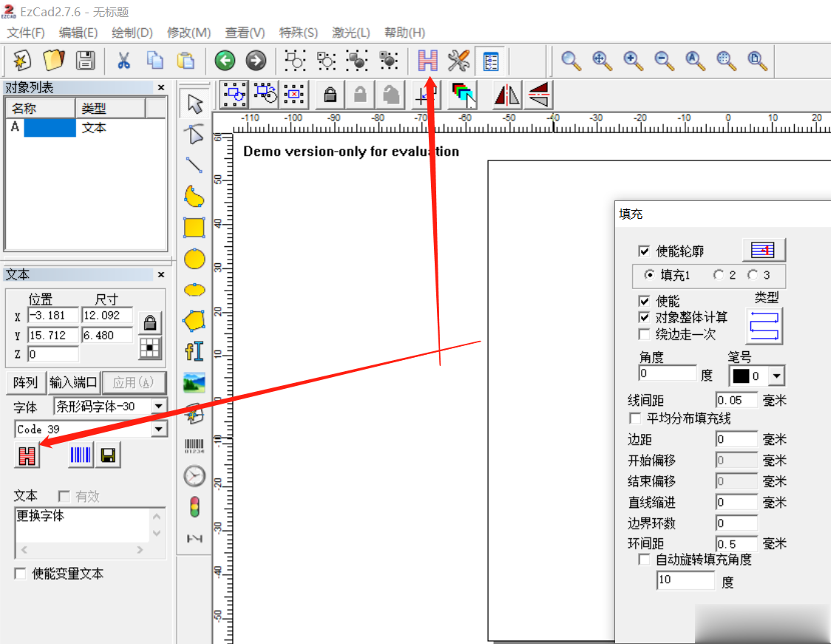Click the 阵列 button
Image resolution: width=831 pixels, height=644 pixels.
tap(25, 383)
